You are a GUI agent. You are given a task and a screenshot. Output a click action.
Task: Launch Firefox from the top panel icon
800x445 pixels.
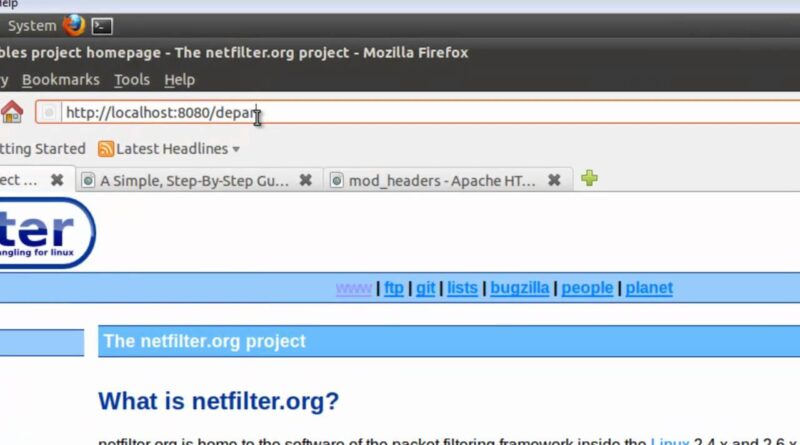click(73, 25)
